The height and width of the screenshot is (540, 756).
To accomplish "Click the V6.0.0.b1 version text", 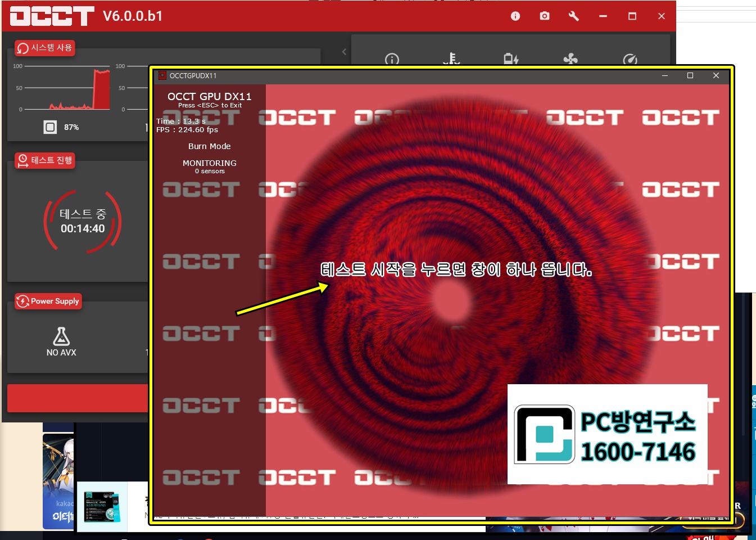I will [x=133, y=16].
